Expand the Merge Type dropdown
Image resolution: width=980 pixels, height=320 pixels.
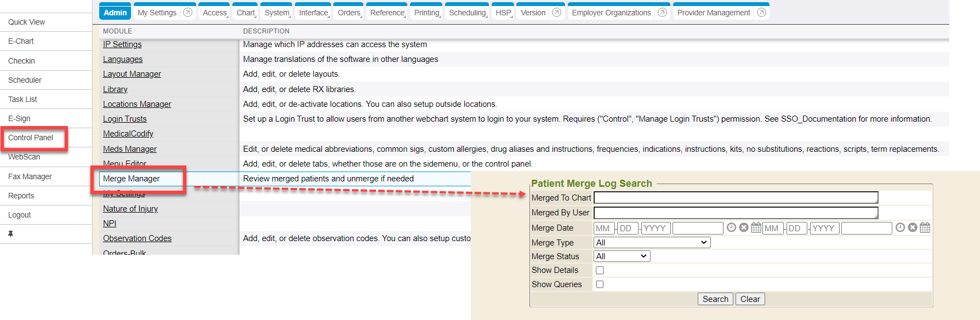(x=652, y=243)
